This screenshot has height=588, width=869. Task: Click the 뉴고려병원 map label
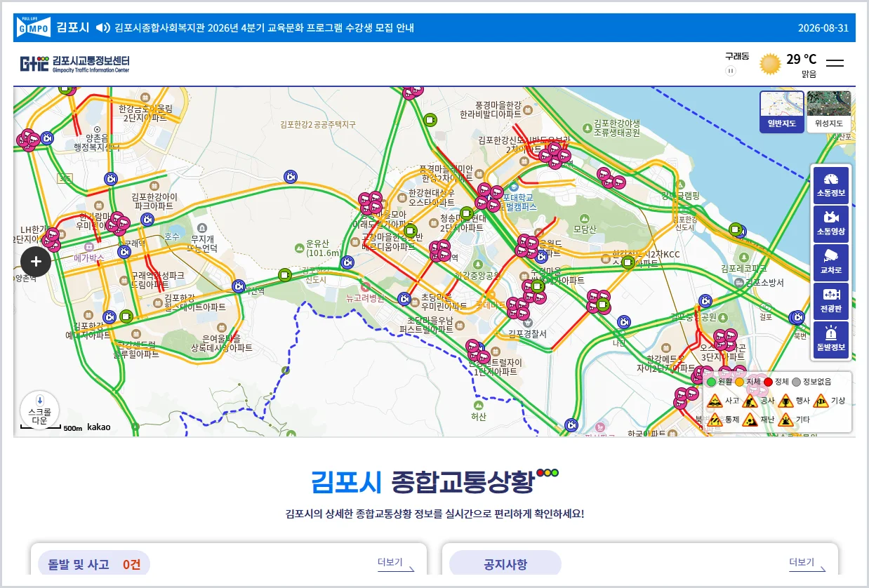point(365,298)
